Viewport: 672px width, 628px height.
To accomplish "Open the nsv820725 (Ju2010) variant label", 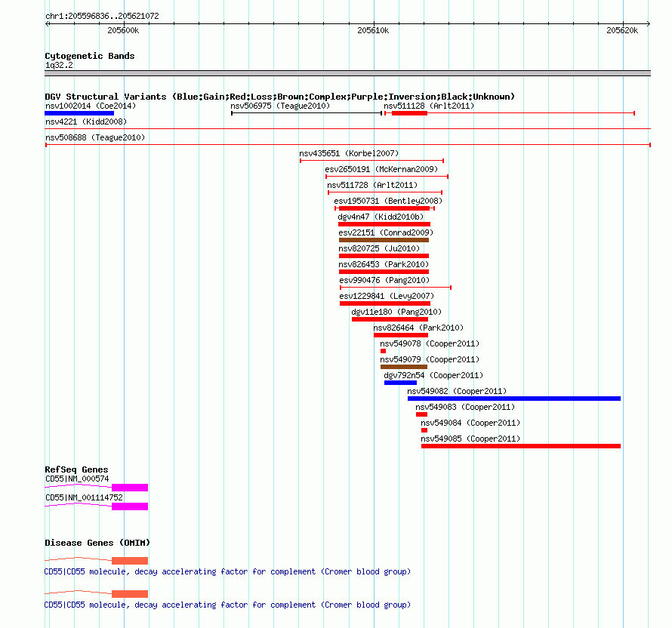I will [379, 248].
